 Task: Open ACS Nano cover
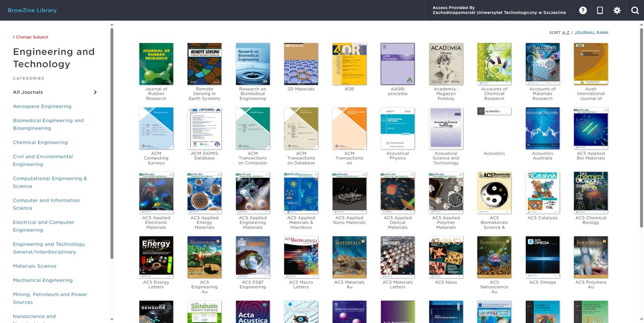446,257
